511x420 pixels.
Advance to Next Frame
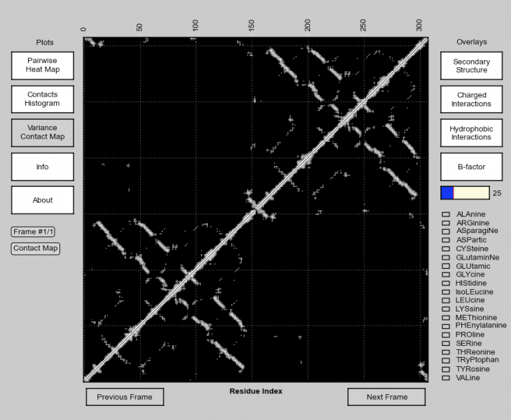point(386,397)
